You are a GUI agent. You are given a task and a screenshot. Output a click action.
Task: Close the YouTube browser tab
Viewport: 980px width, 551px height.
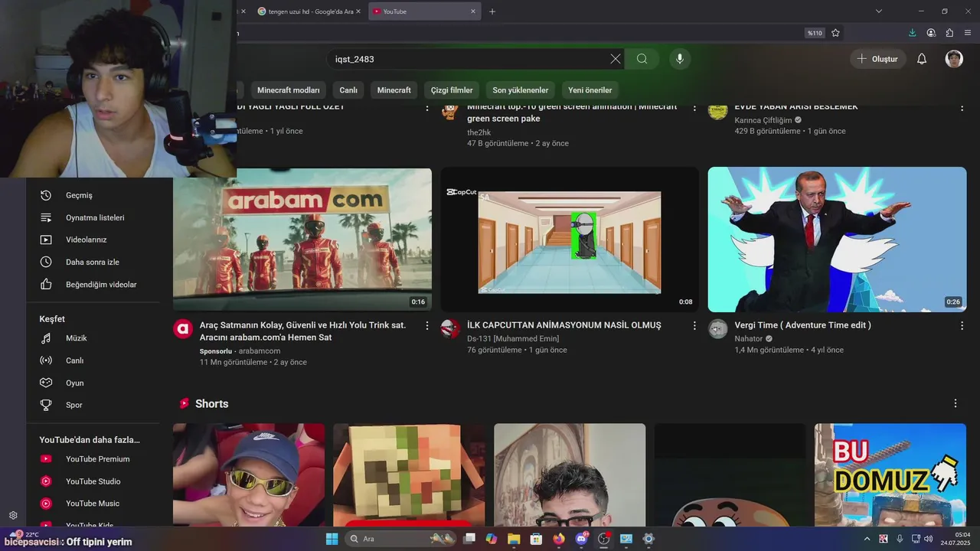(473, 11)
